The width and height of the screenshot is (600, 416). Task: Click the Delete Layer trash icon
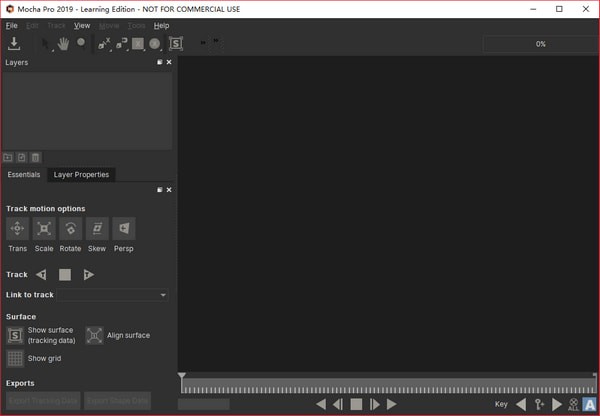[35, 157]
